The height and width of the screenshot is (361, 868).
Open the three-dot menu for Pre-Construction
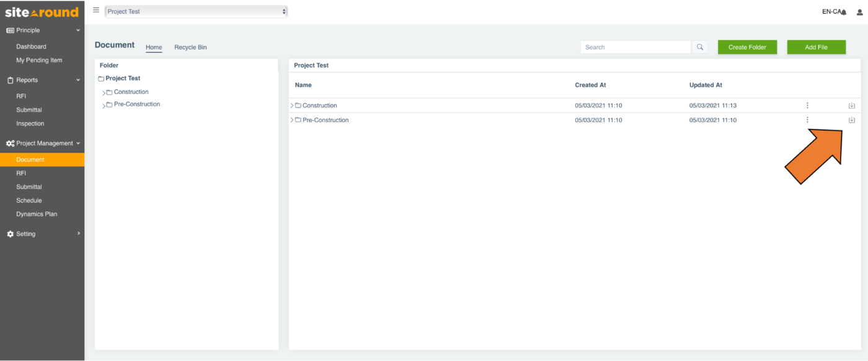click(x=807, y=120)
